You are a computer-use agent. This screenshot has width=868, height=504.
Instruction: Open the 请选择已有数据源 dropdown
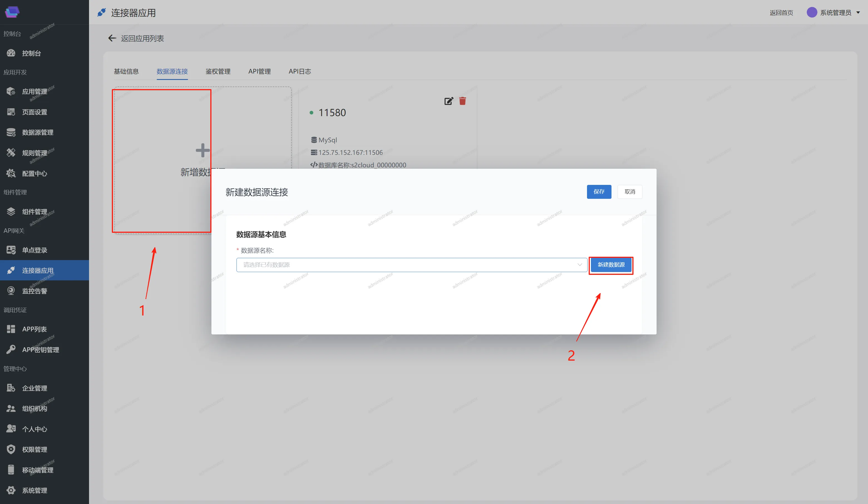point(406,265)
